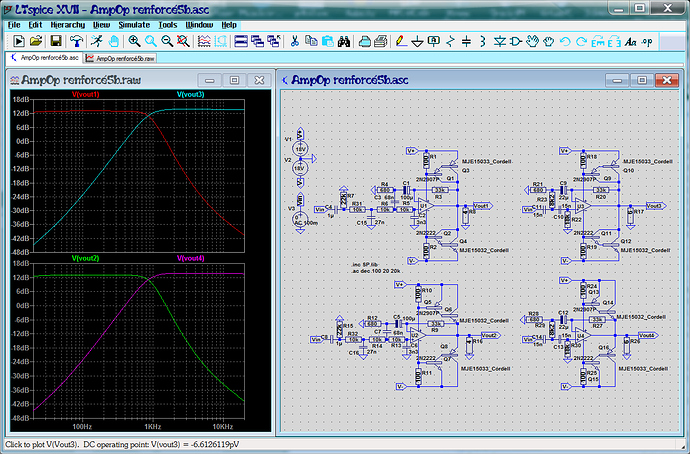The width and height of the screenshot is (690, 454).
Task: Click the Pan cyan magnifier icon
Action: pos(150,41)
